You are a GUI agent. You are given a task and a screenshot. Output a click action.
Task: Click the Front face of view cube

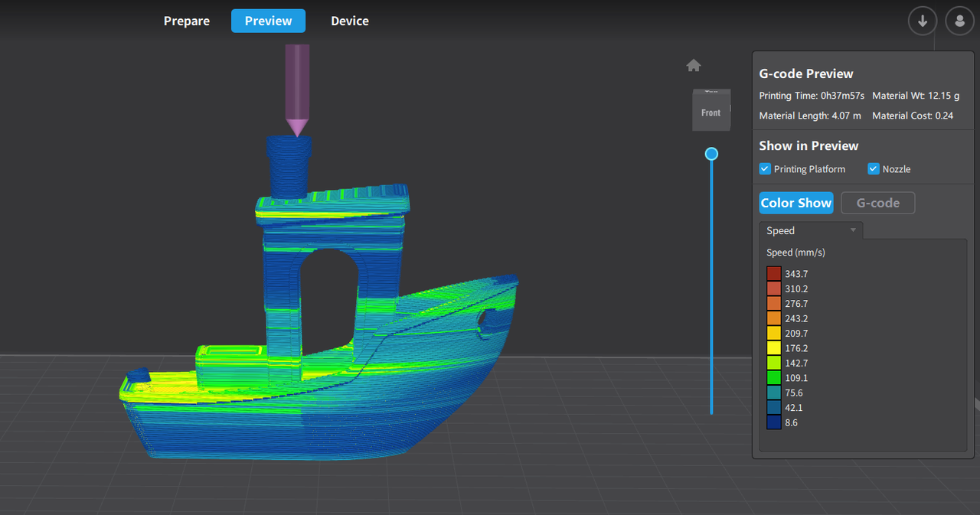coord(710,112)
